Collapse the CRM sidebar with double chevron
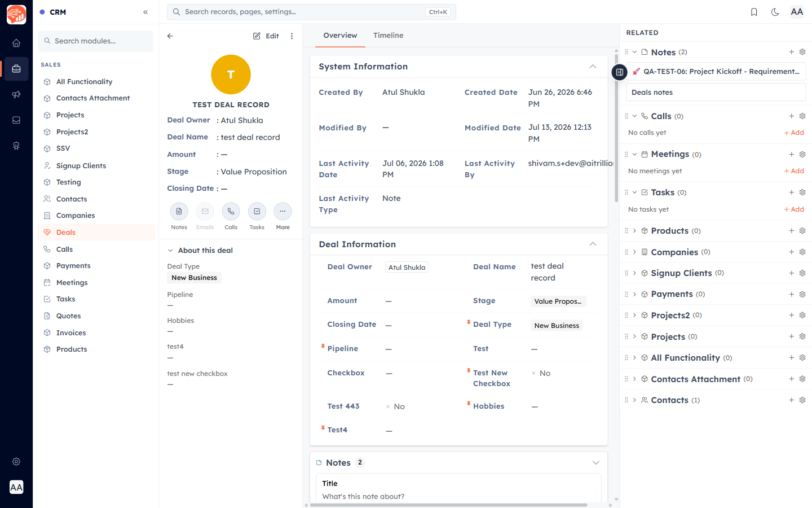This screenshot has width=812, height=508. 145,12
